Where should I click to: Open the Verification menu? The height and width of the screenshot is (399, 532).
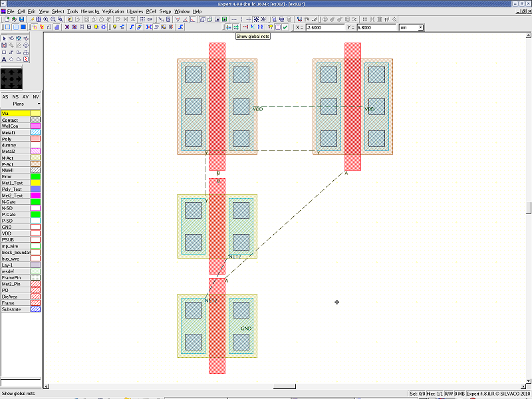click(113, 11)
